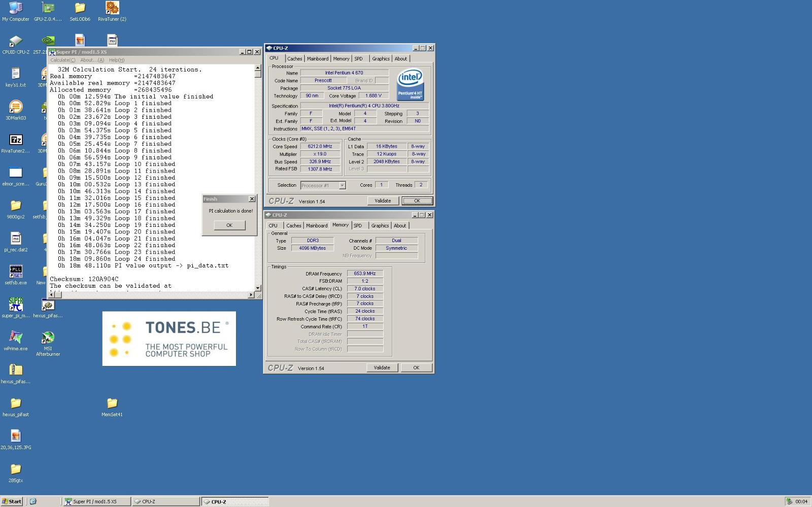Open pi_rec.dat2 file icon

click(16, 242)
